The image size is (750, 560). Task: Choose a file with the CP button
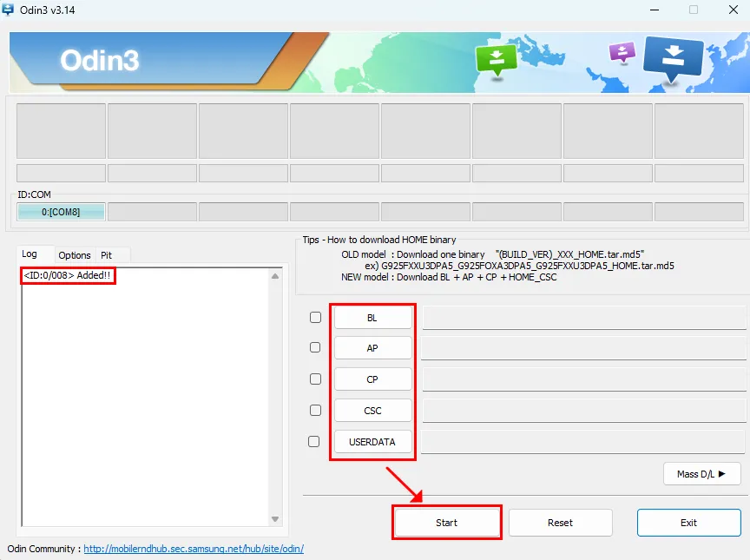372,379
